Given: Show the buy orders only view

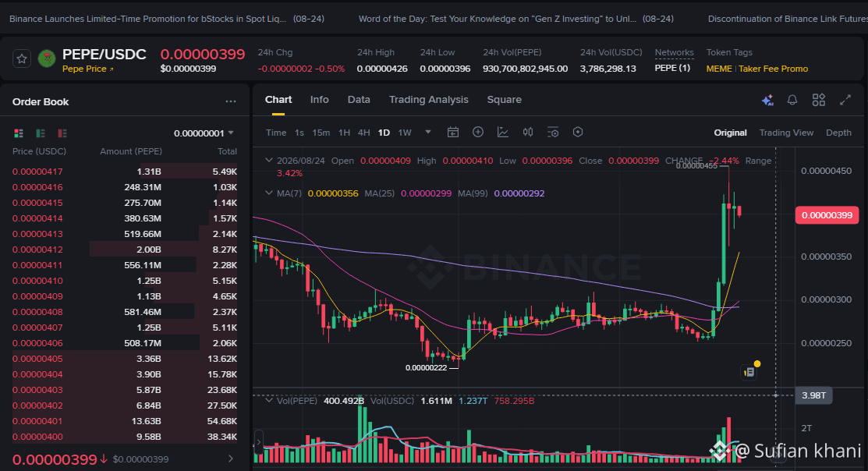Looking at the screenshot, I should pyautogui.click(x=41, y=133).
